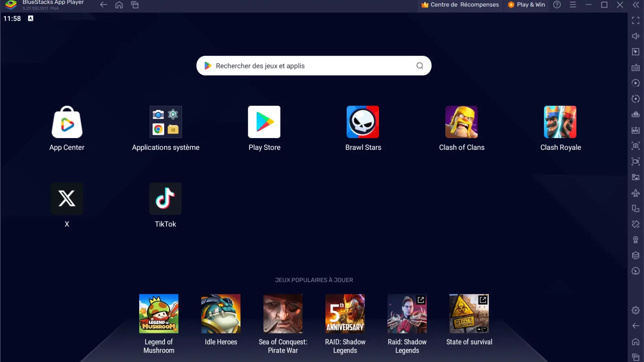Launch Brawl Stars
Viewport: 644px width, 362px height.
(x=363, y=122)
